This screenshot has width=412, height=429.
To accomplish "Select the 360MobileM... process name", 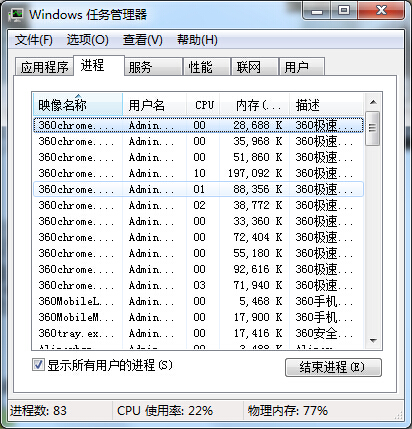I will [x=76, y=317].
